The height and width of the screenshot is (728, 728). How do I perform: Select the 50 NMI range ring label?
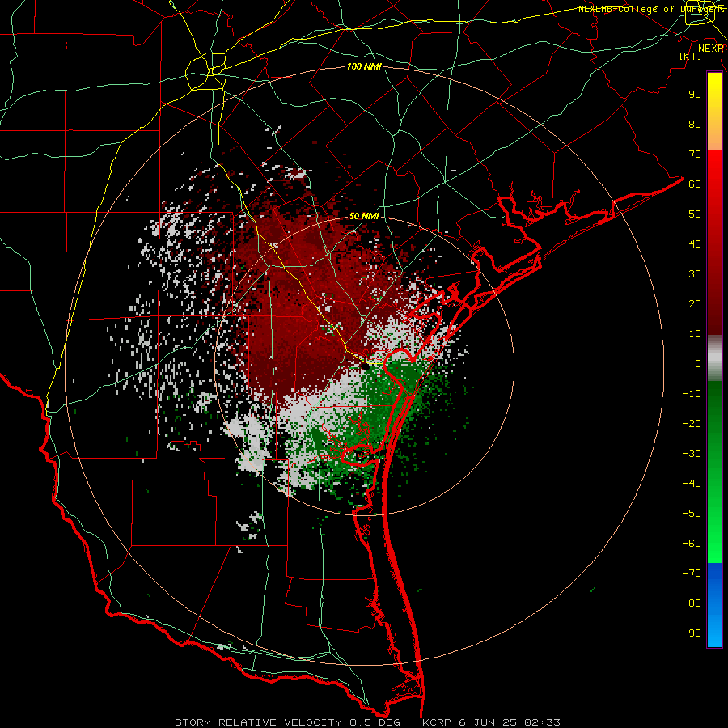tap(364, 216)
